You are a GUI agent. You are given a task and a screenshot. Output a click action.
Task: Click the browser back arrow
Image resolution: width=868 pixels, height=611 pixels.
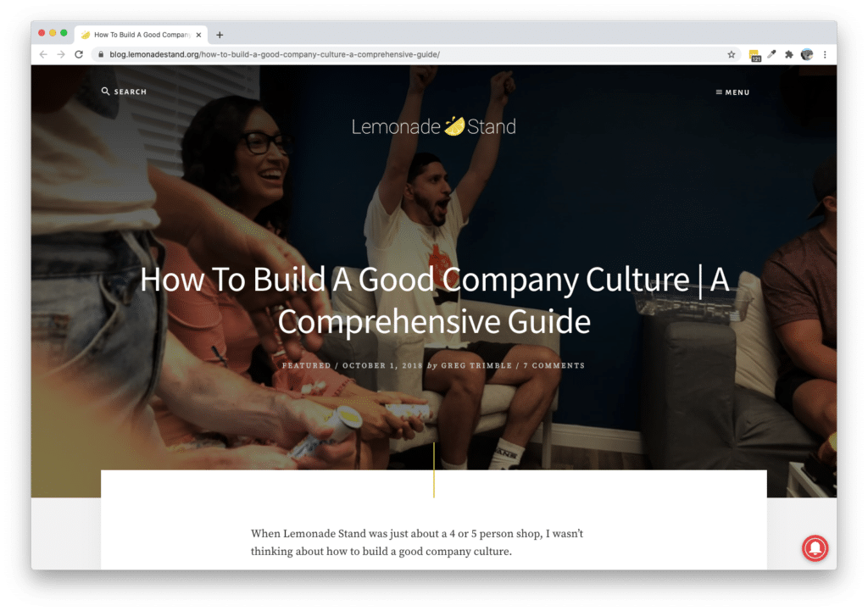43,54
